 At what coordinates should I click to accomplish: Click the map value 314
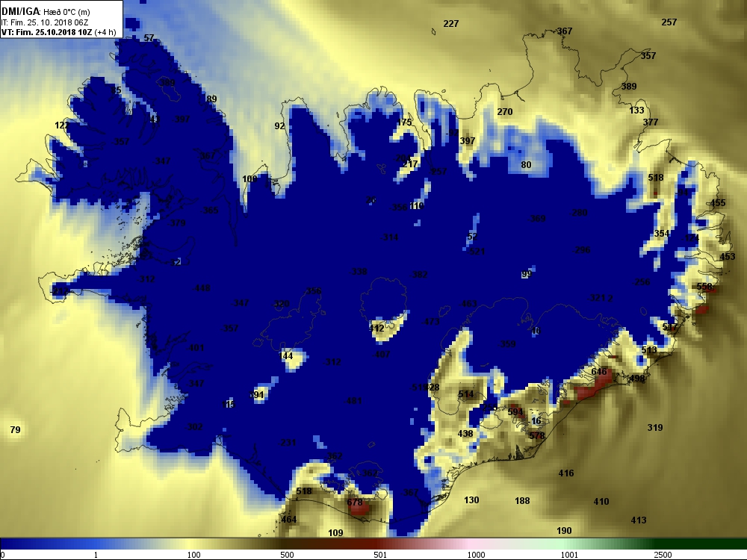(x=390, y=237)
